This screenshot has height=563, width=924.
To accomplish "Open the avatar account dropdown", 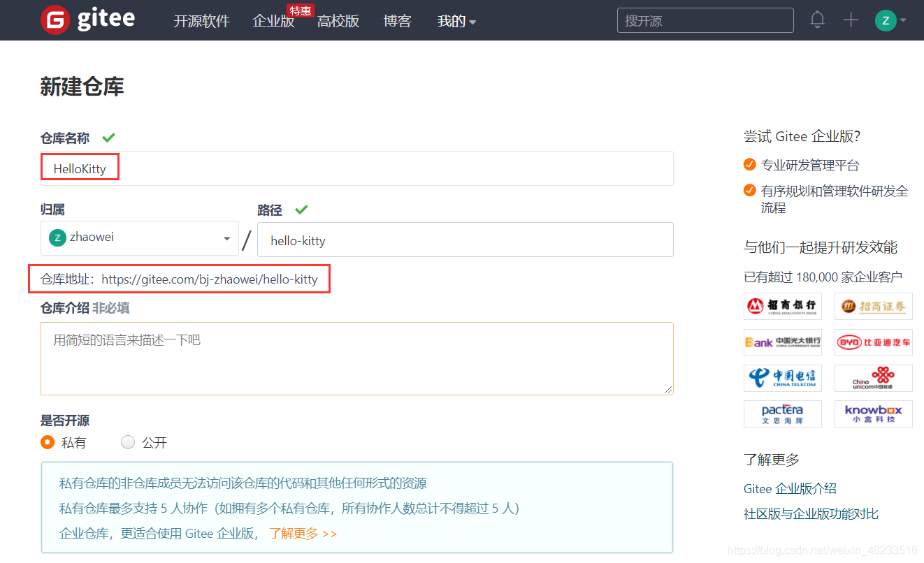I will [x=888, y=20].
